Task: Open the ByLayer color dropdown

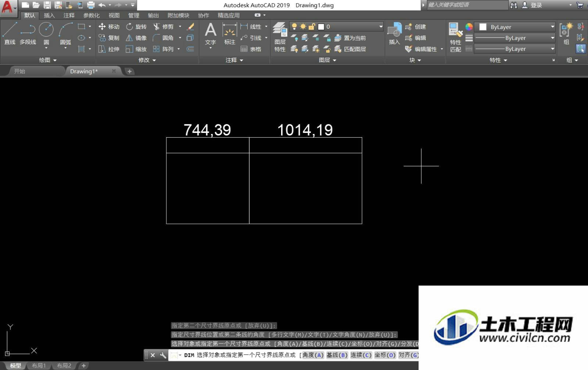Action: (x=552, y=26)
